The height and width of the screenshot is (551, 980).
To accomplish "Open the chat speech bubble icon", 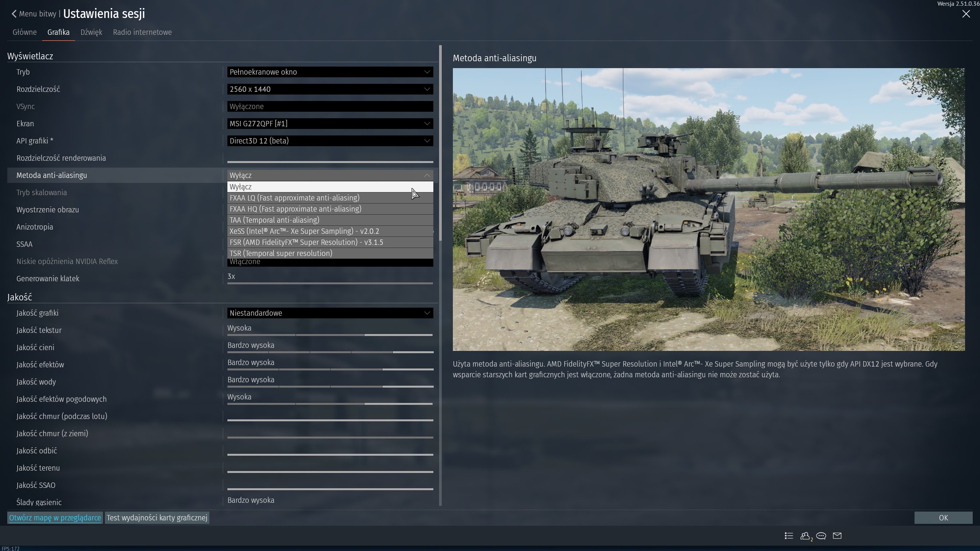I will click(821, 536).
